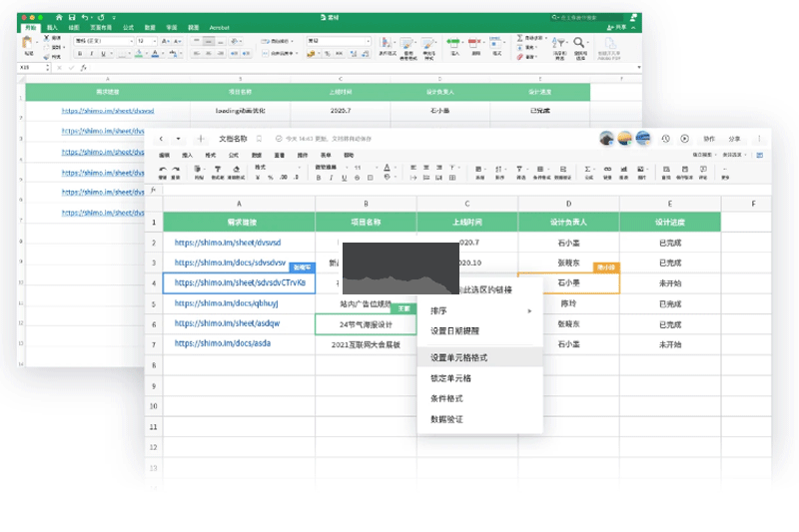This screenshot has width=799, height=532.
Task: Click the undo arrow in Shimo toolbar
Action: pyautogui.click(x=163, y=170)
